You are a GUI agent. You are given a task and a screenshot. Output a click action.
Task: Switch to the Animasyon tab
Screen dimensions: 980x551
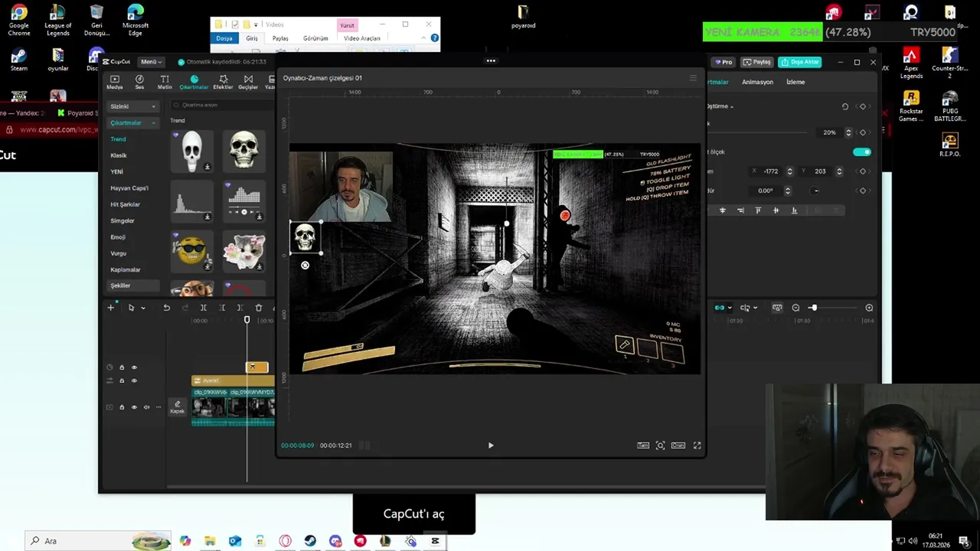pos(757,82)
